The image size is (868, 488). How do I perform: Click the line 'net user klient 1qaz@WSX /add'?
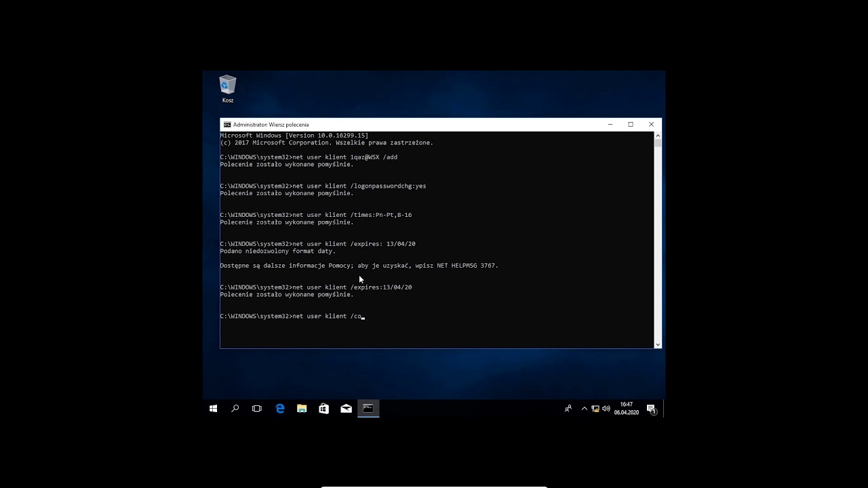309,157
